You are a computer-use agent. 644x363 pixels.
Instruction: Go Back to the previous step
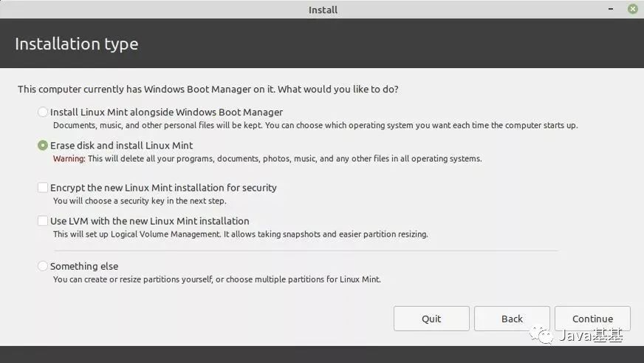click(512, 319)
